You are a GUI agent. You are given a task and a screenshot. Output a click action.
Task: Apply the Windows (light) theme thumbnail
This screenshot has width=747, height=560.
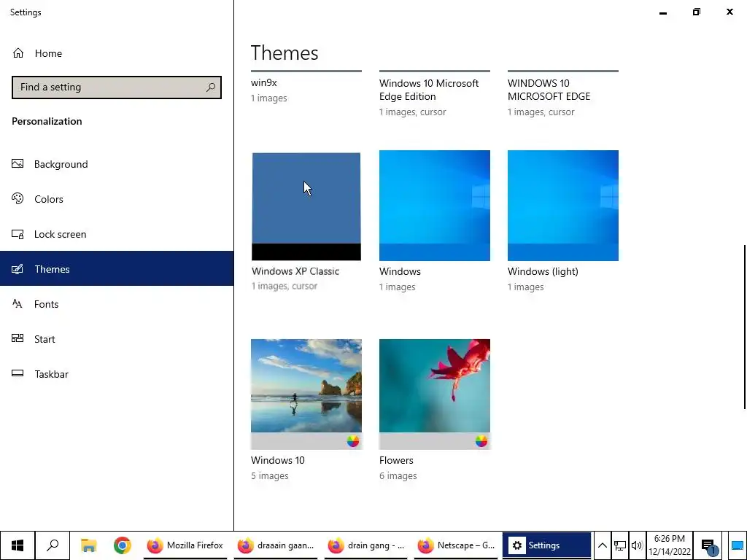point(563,205)
